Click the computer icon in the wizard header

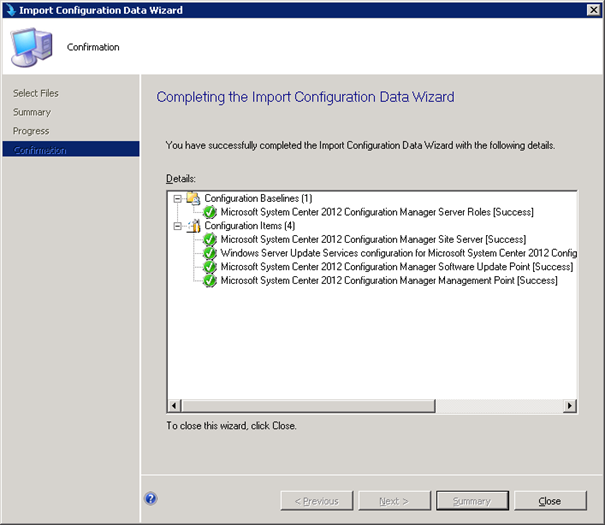click(x=32, y=47)
